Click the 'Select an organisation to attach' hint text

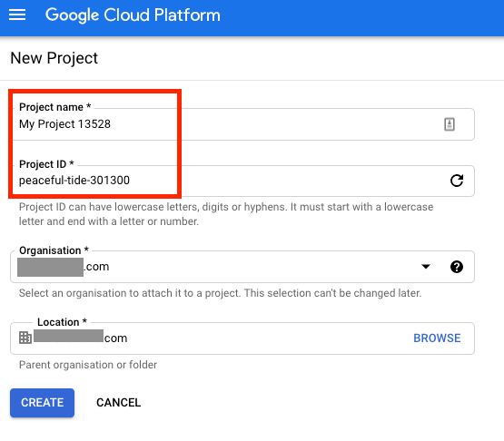click(220, 293)
